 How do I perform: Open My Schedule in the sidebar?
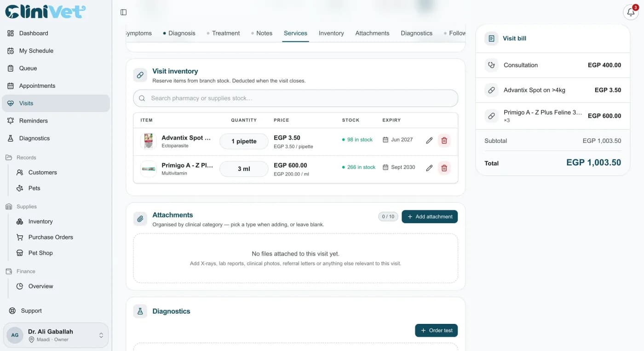coord(56,51)
